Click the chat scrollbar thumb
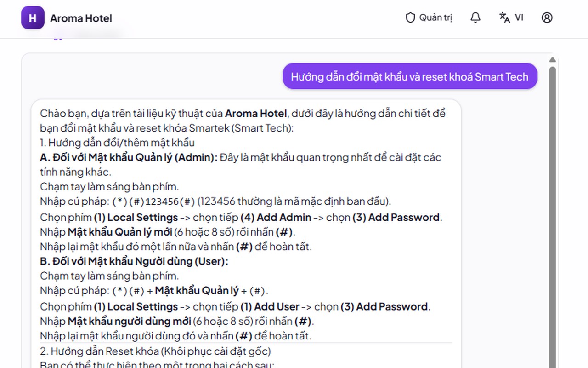 tap(552, 216)
